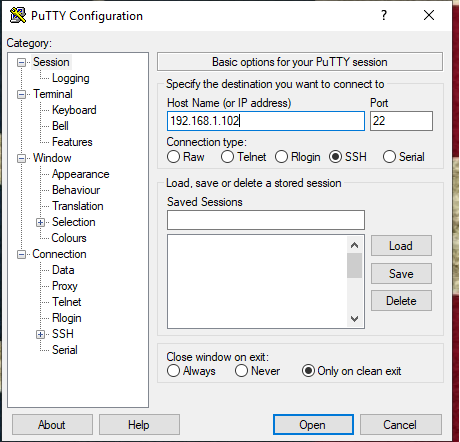Image resolution: width=460 pixels, height=442 pixels.
Task: Click the sessions list scroll down arrow
Action: click(x=354, y=319)
